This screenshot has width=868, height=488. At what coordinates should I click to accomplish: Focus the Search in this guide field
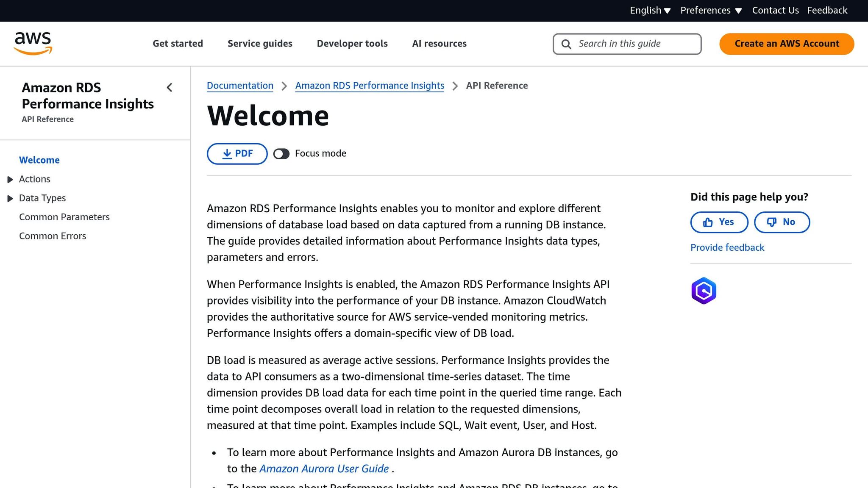point(627,44)
